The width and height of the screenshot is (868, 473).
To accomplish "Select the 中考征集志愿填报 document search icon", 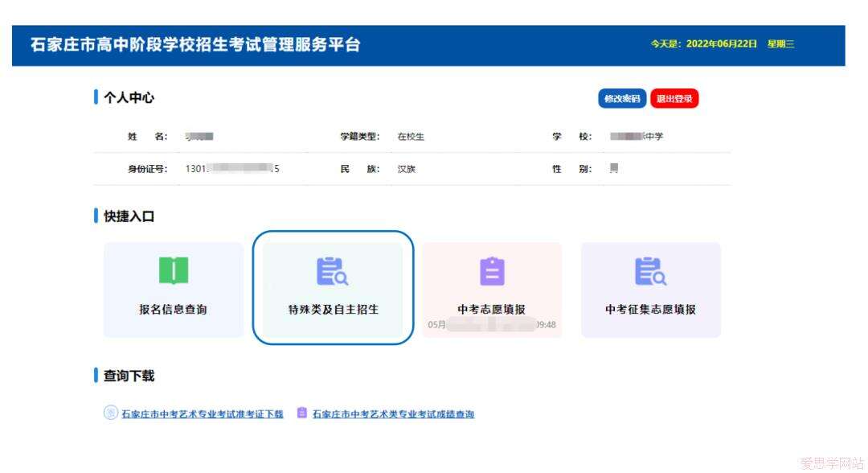I will (650, 272).
